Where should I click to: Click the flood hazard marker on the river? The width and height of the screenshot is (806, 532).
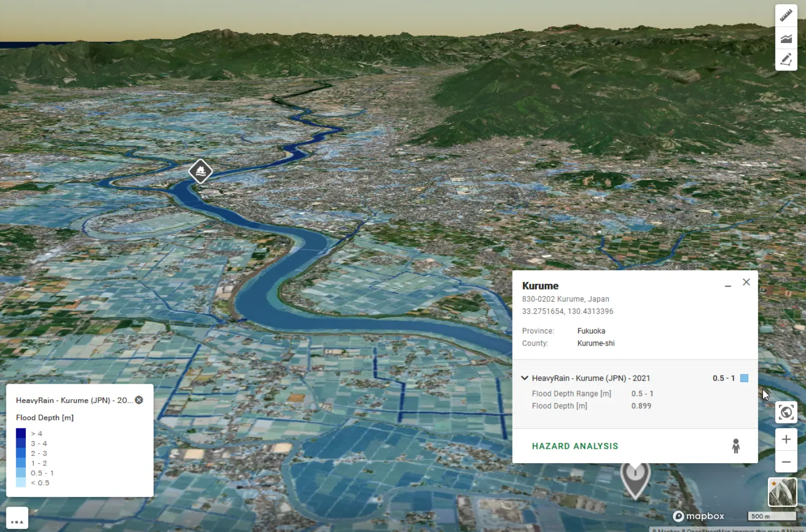click(x=200, y=171)
